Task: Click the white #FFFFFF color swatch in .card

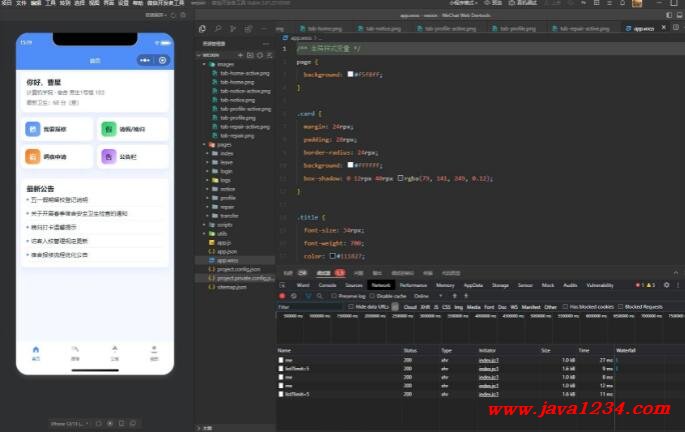Action: tap(350, 165)
